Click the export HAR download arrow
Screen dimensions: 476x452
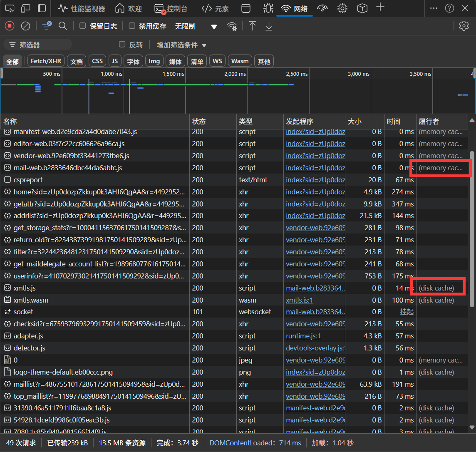[269, 26]
